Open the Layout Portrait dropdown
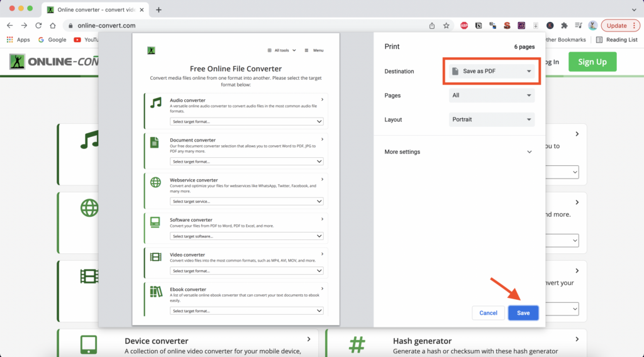Screen dimensions: 644x357 coord(492,119)
